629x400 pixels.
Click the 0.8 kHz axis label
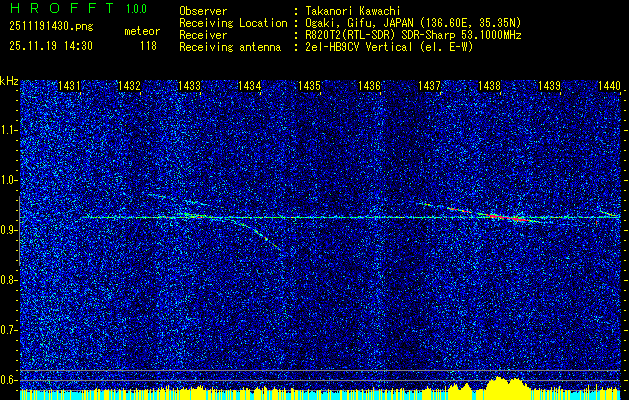point(9,280)
